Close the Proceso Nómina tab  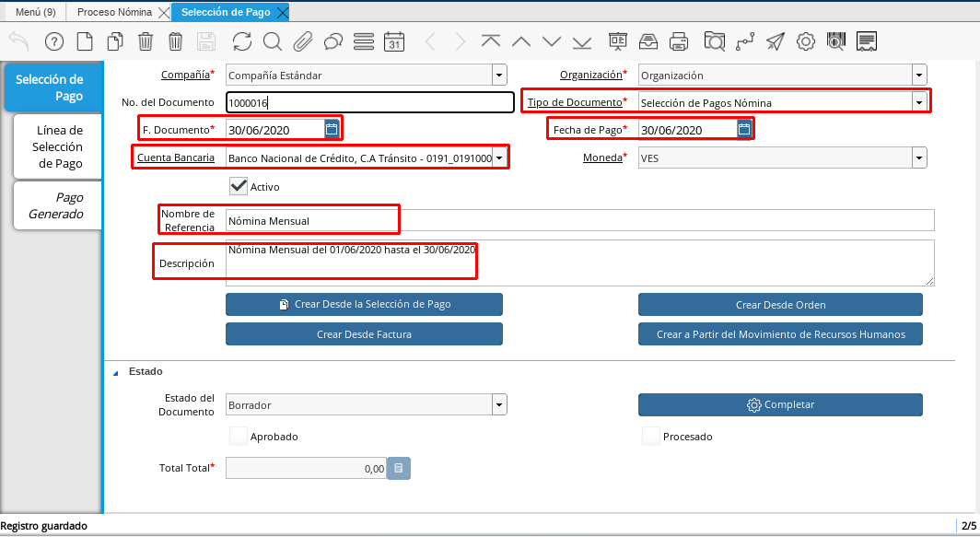[163, 13]
